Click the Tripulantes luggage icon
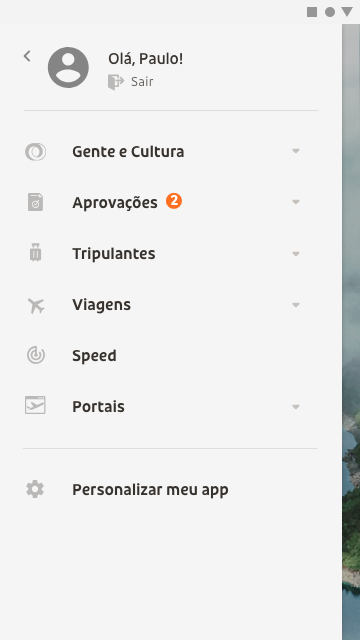 (36, 252)
